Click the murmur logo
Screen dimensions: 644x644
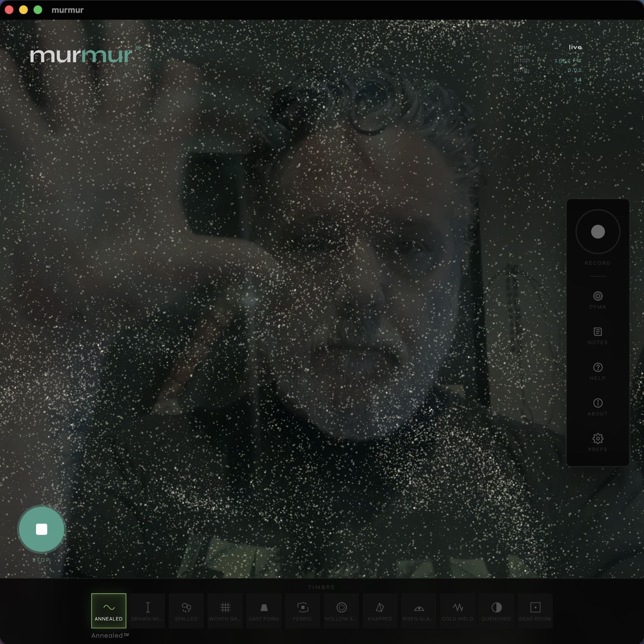(x=82, y=55)
